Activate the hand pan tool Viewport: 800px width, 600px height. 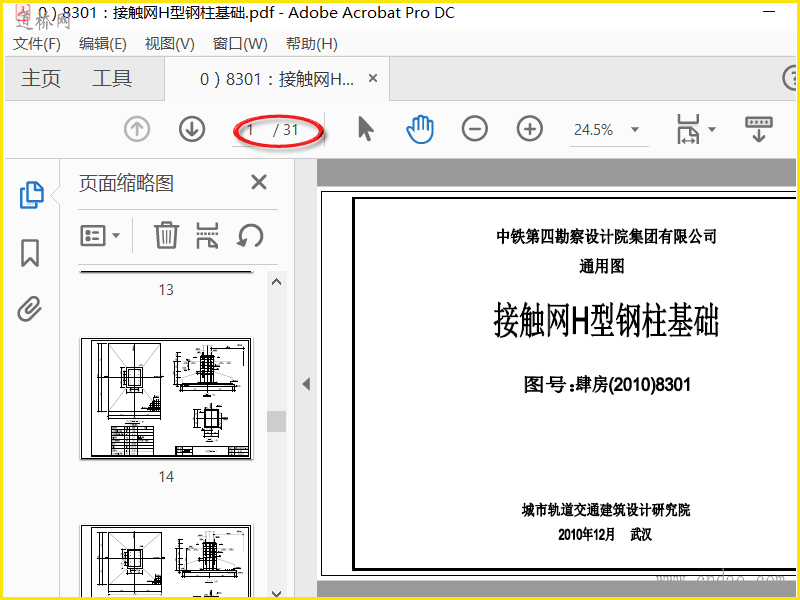click(420, 129)
